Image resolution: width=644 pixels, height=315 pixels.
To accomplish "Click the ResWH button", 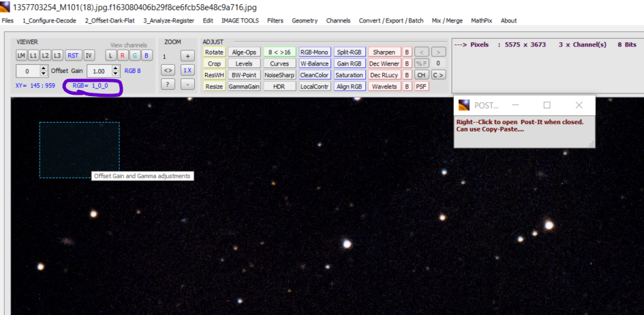I will pyautogui.click(x=214, y=75).
